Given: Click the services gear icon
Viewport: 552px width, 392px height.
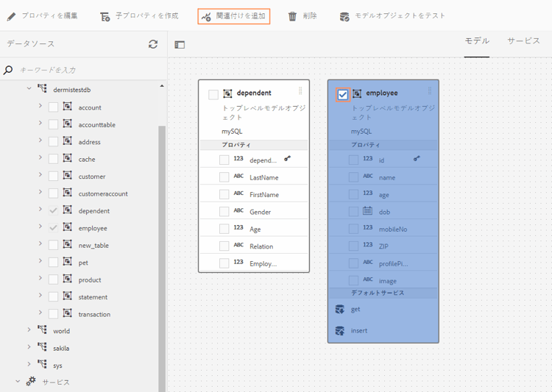Looking at the screenshot, I should [x=31, y=381].
